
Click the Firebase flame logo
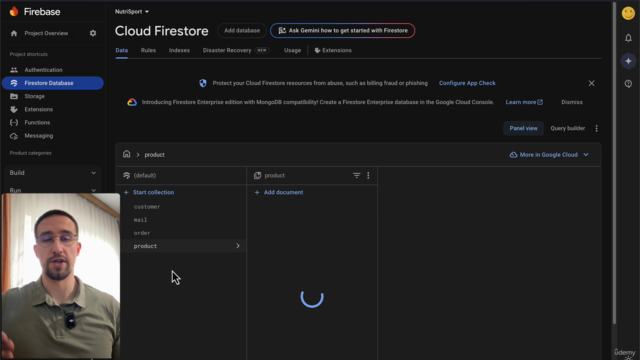pyautogui.click(x=14, y=11)
